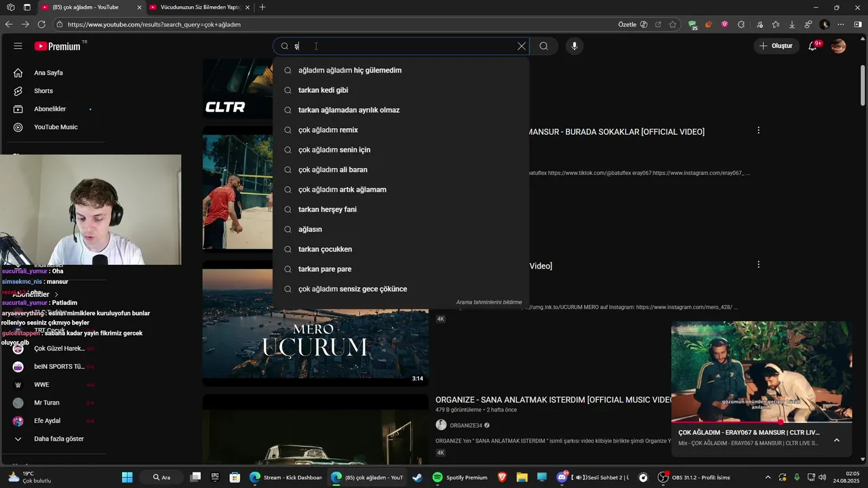Select 'çok ağladım artık ağlamam' suggestion
Screen dimensions: 868x488
401,190
